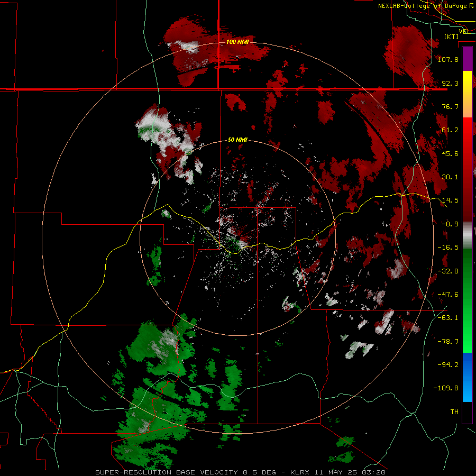
Task: Click the 45.6 legend value
Action: [x=450, y=153]
